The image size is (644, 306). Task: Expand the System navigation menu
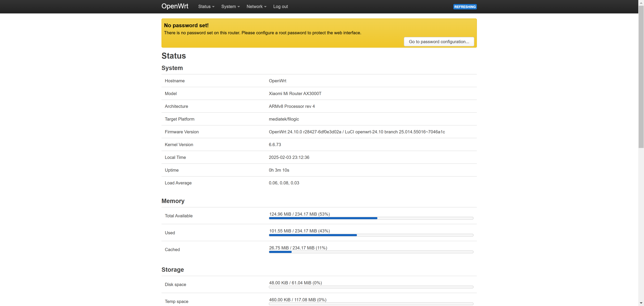coord(230,7)
